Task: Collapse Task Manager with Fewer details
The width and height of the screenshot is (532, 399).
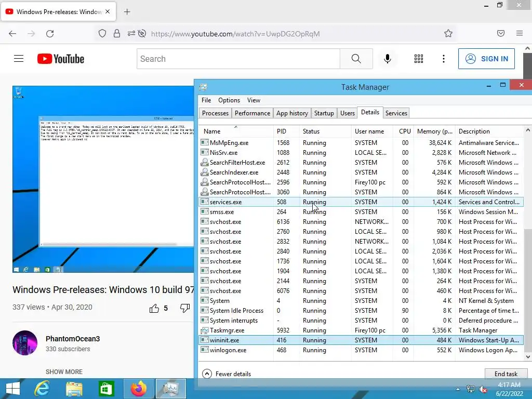Action: pyautogui.click(x=227, y=374)
